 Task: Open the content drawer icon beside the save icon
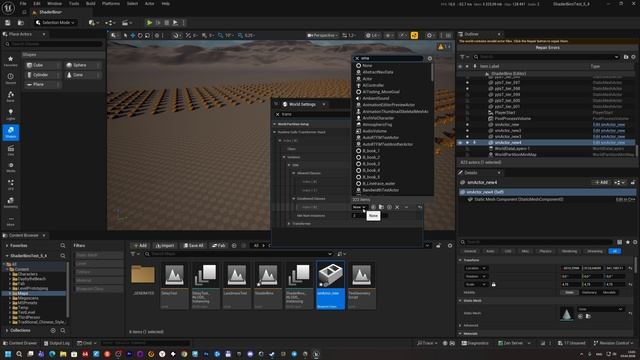(20, 22)
